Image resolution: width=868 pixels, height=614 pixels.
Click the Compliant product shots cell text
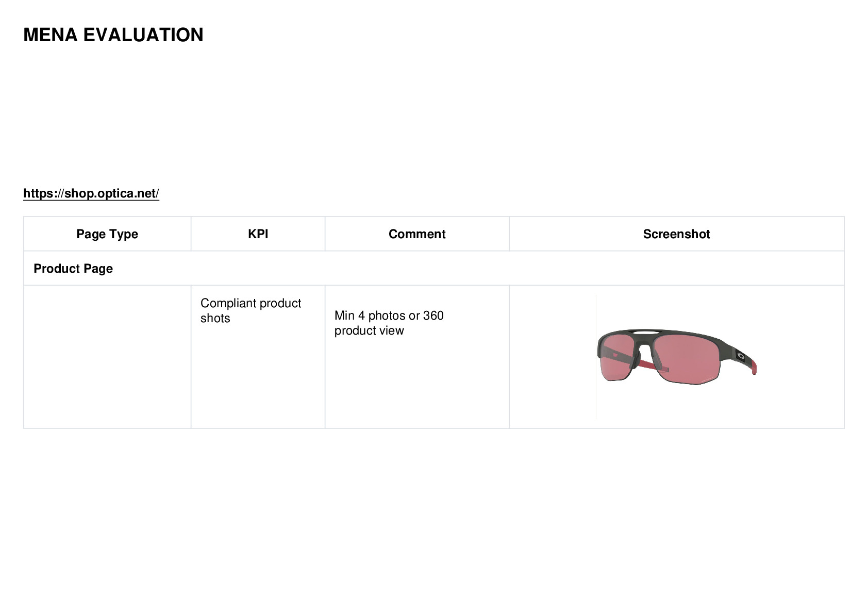(x=251, y=310)
